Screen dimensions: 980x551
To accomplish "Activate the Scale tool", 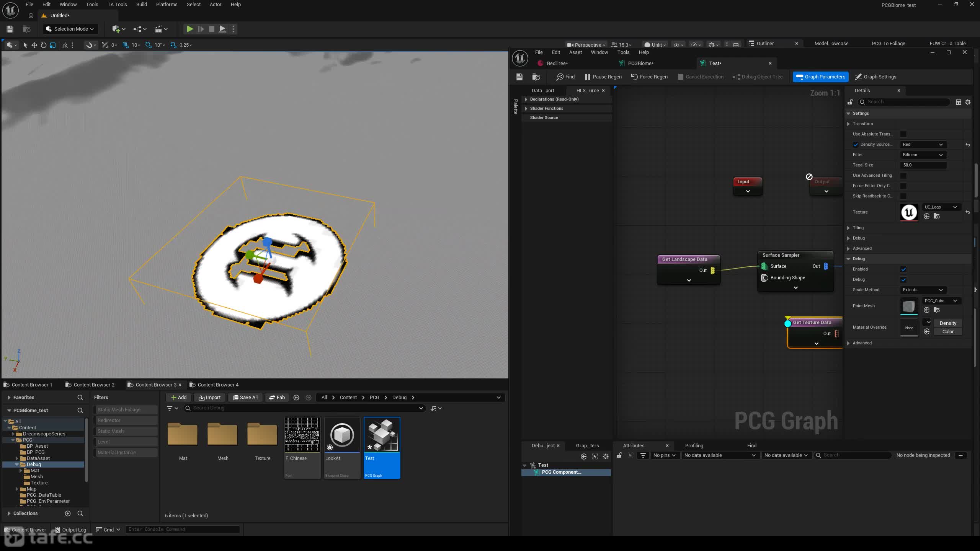I will click(x=53, y=45).
